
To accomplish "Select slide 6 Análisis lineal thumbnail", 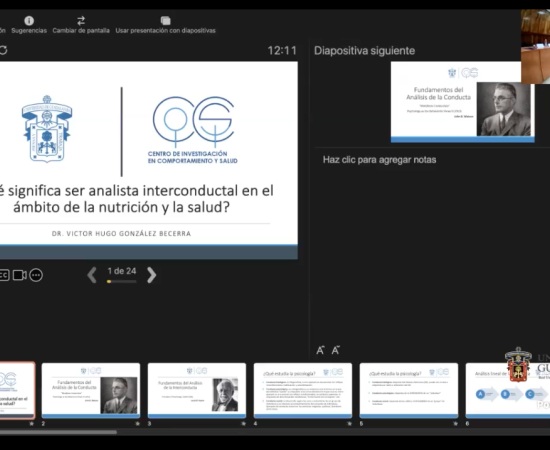I will pos(508,390).
